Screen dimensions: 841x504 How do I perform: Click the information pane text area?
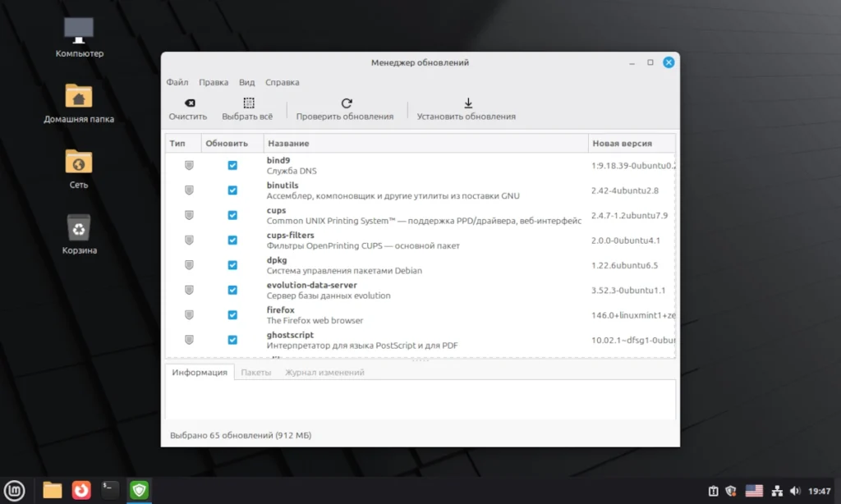(x=420, y=400)
